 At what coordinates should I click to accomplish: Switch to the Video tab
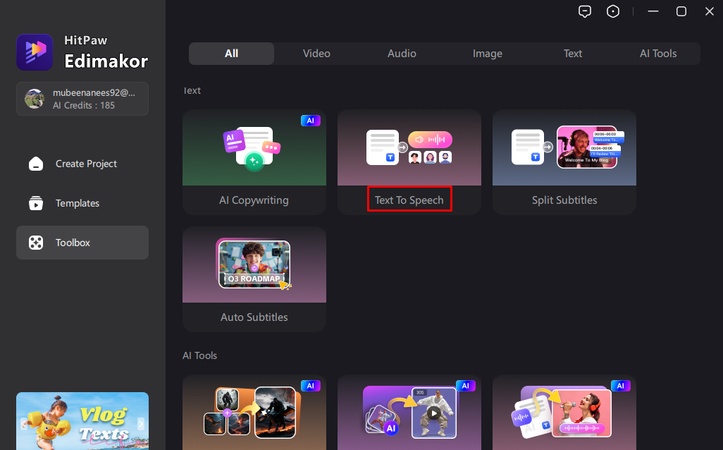316,53
